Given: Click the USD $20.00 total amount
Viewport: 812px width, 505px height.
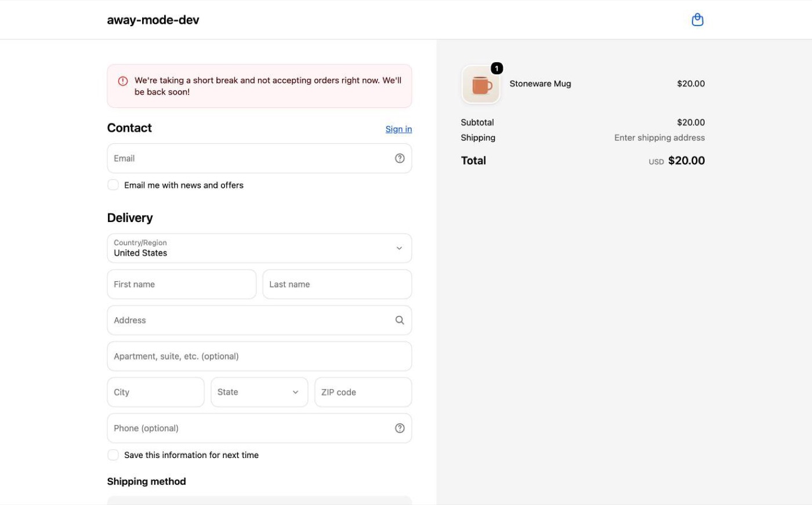Looking at the screenshot, I should click(677, 161).
